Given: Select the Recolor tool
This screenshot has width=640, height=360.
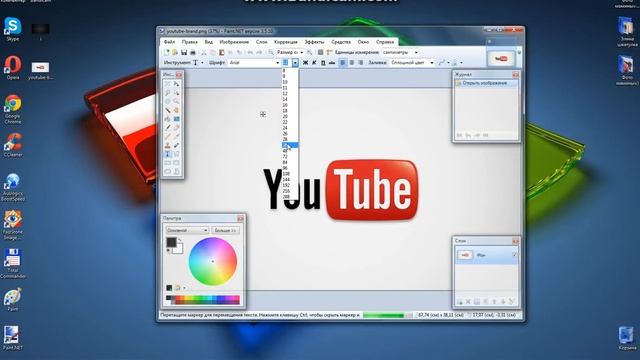Looking at the screenshot, I should point(176,145).
